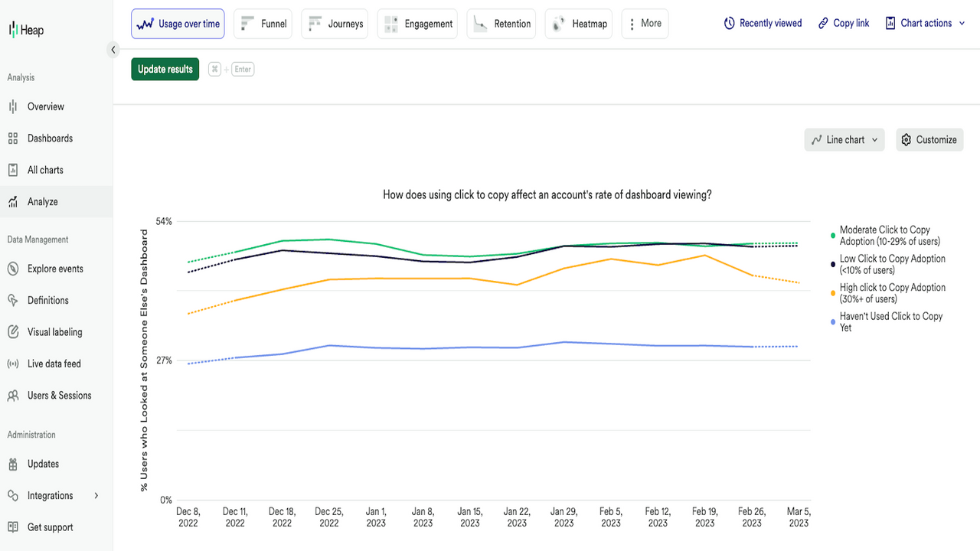Open Users & Sessions

click(x=59, y=396)
